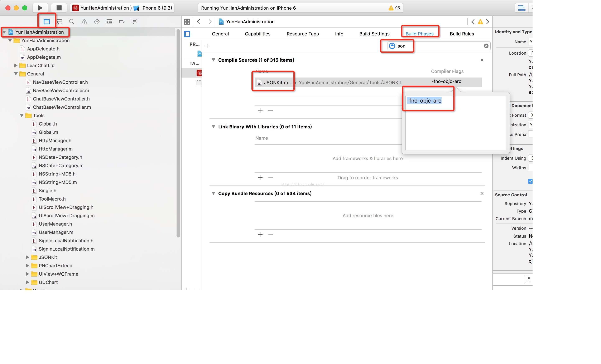
Task: Open the Project navigator folder icon
Action: point(47,22)
